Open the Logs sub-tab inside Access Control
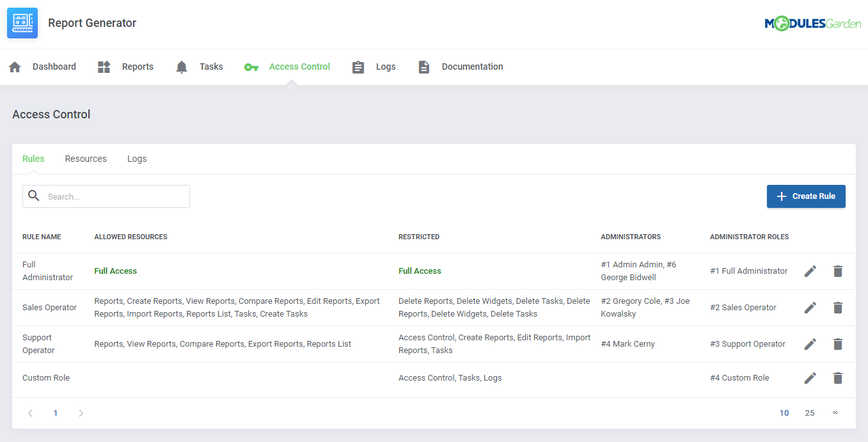Image resolution: width=868 pixels, height=442 pixels. click(136, 158)
